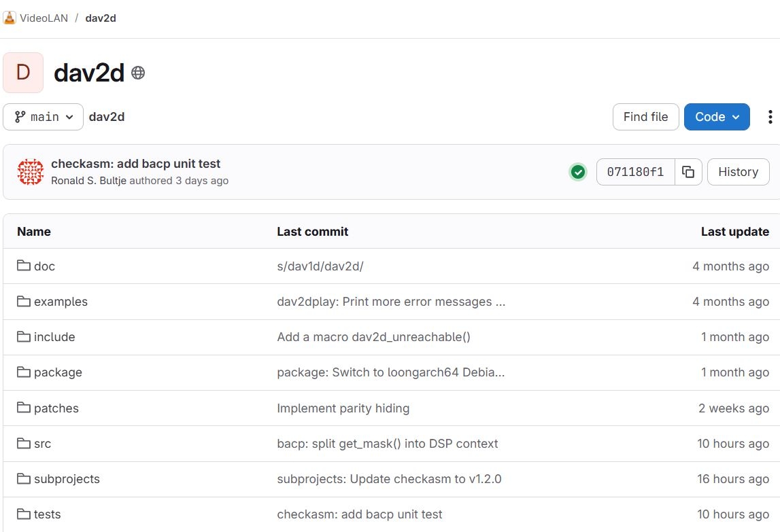Screen dimensions: 780x532
Task: Click '4 months ago' in examples row
Action: (x=731, y=301)
